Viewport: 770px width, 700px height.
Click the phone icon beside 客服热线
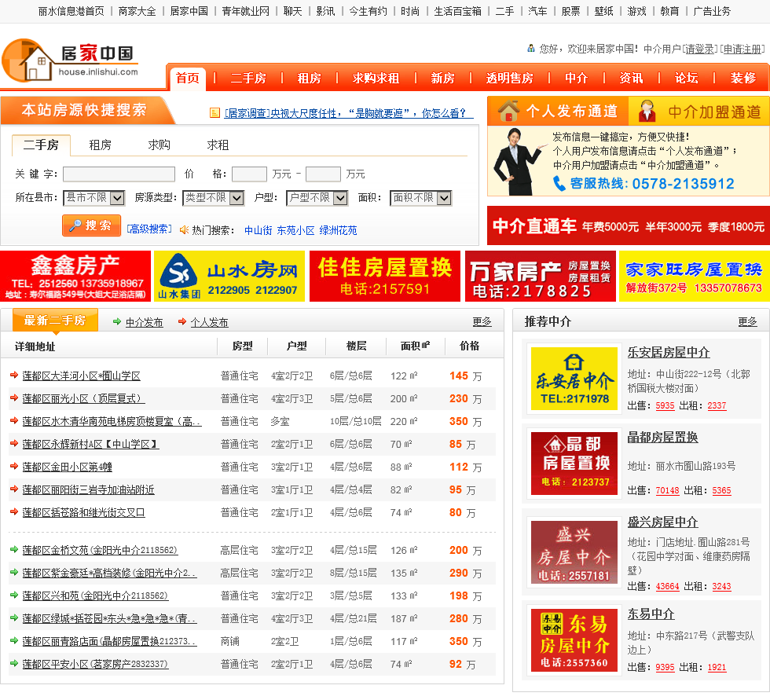pos(559,184)
